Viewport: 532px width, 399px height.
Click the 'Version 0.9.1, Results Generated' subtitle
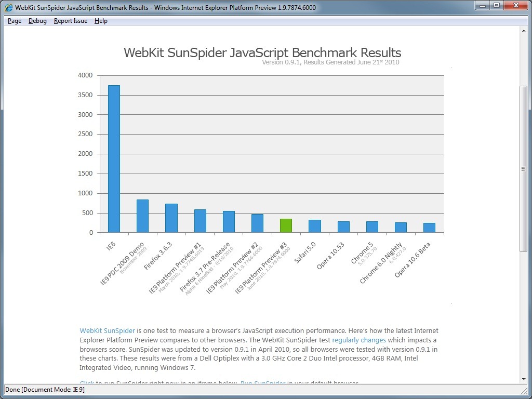(330, 62)
